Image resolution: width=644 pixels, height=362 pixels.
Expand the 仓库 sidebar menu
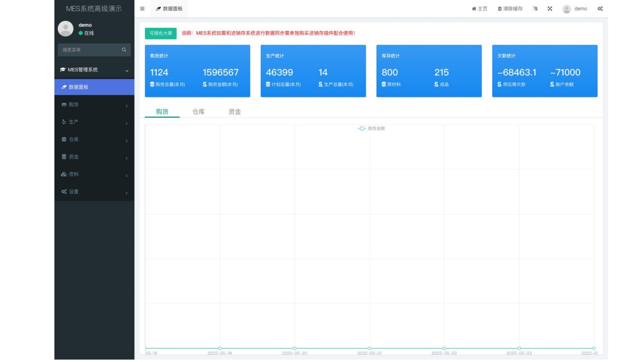94,139
